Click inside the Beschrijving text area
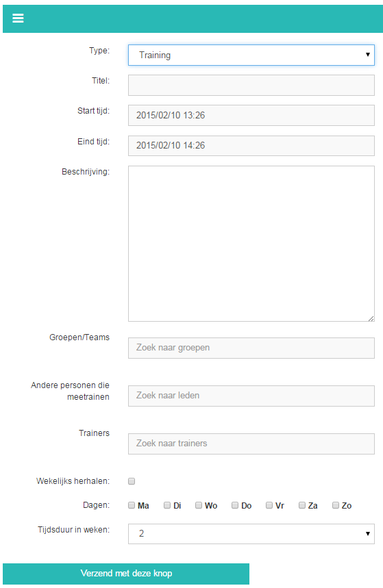The image size is (383, 588). point(251,244)
